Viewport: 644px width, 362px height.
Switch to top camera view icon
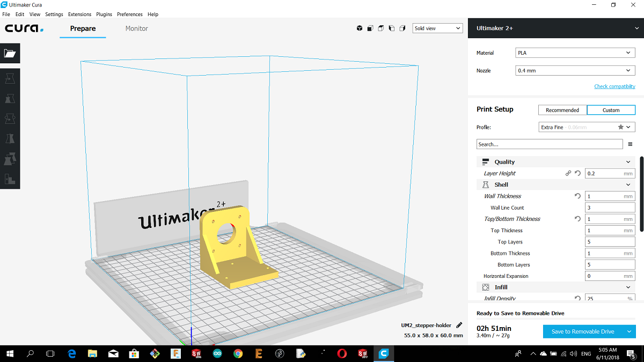tap(381, 28)
